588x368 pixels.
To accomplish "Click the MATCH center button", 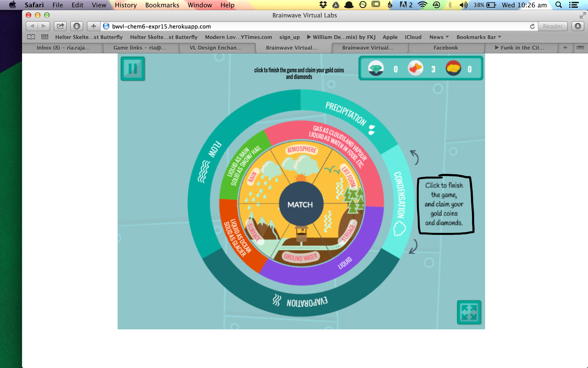I will point(301,204).
